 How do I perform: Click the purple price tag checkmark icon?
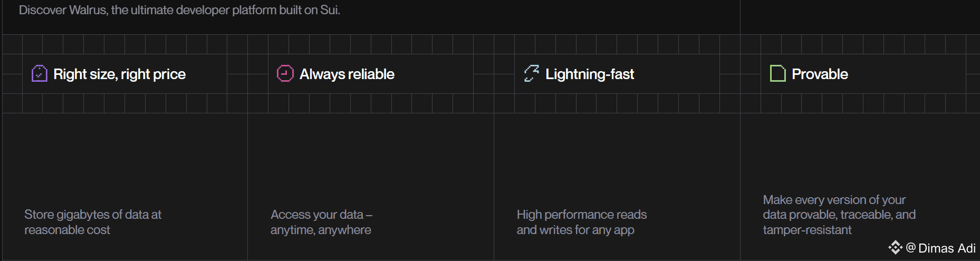[x=40, y=74]
